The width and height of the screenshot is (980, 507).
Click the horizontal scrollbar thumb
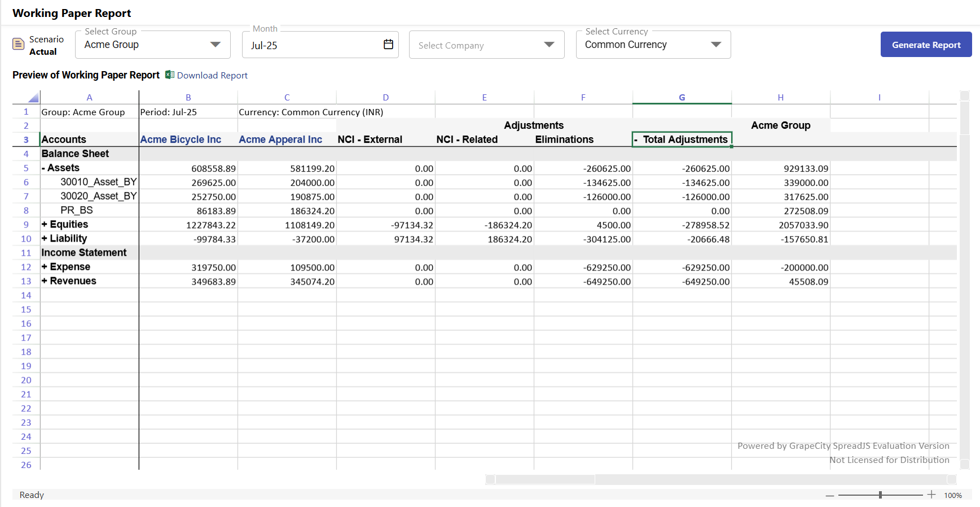coord(545,479)
